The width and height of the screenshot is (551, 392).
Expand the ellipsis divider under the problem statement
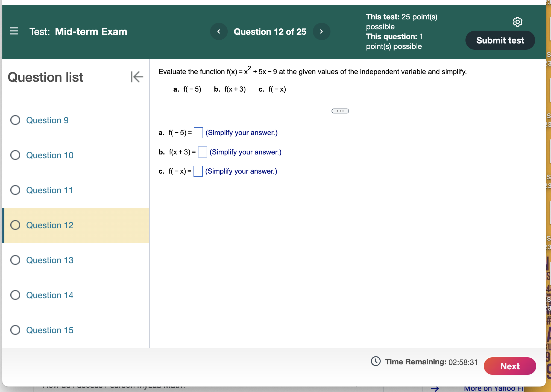(340, 111)
